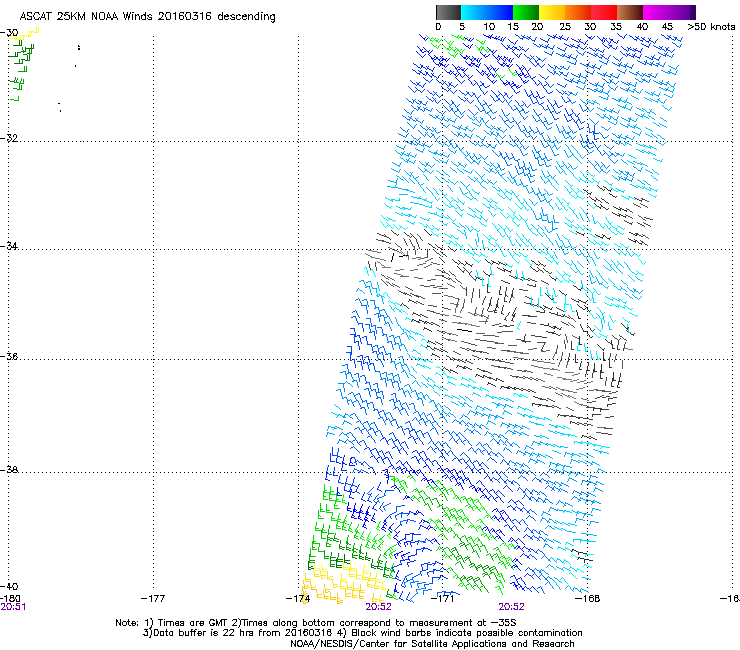The height and width of the screenshot is (650, 740).
Task: Click the longitude label '-168'
Action: (x=588, y=598)
